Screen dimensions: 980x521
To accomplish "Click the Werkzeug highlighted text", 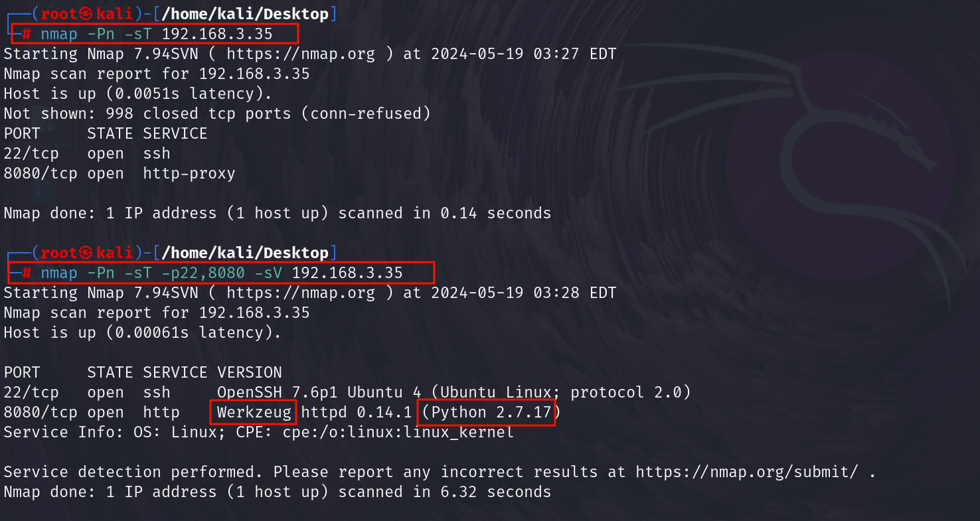I will pos(254,412).
